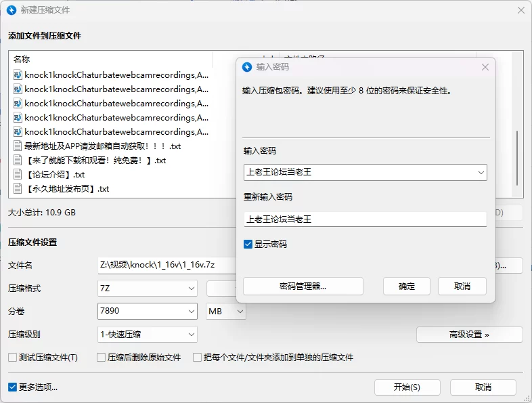Click the icon beside 【来了就能下载和观看！纯免费！】.txt
This screenshot has height=403, width=532.
click(18, 161)
